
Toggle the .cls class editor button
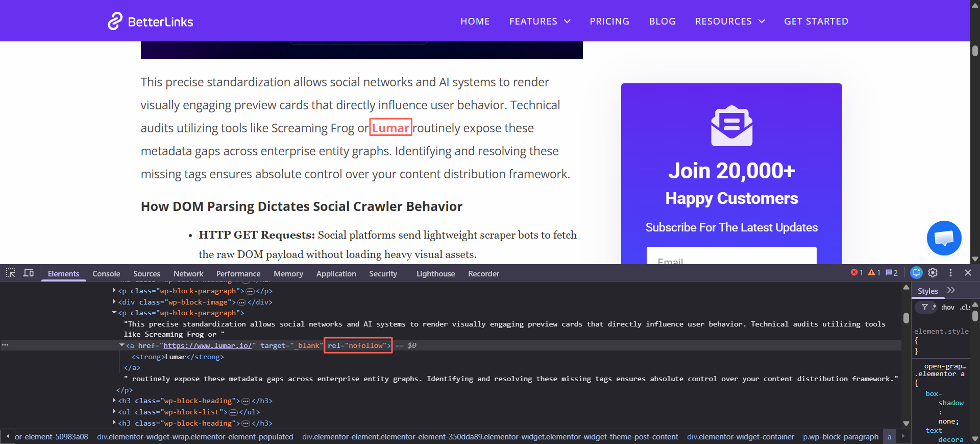[965, 307]
